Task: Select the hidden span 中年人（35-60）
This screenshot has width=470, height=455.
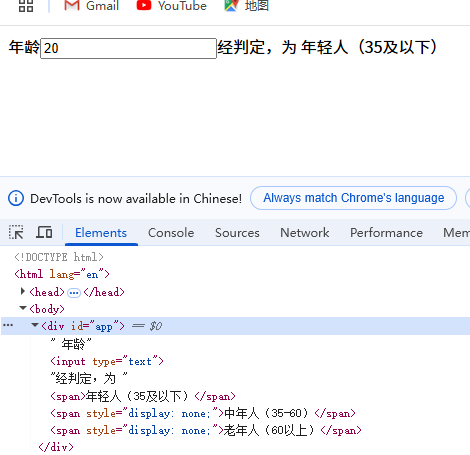Action: pos(203,414)
